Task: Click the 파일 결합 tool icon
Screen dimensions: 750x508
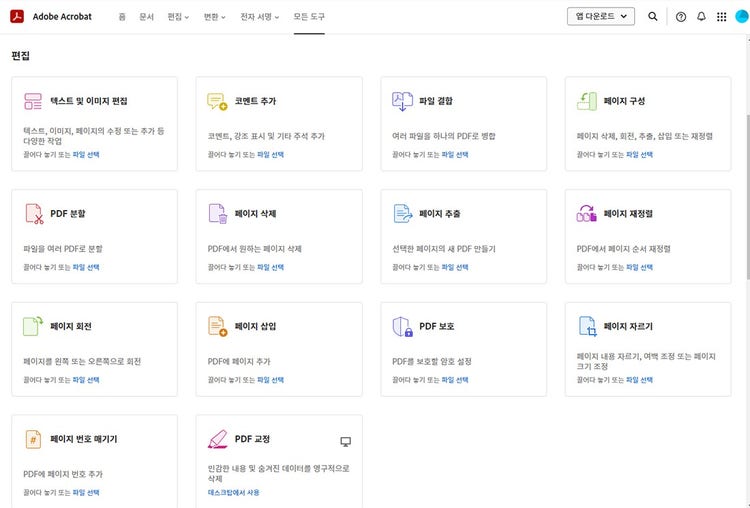Action: pyautogui.click(x=402, y=101)
